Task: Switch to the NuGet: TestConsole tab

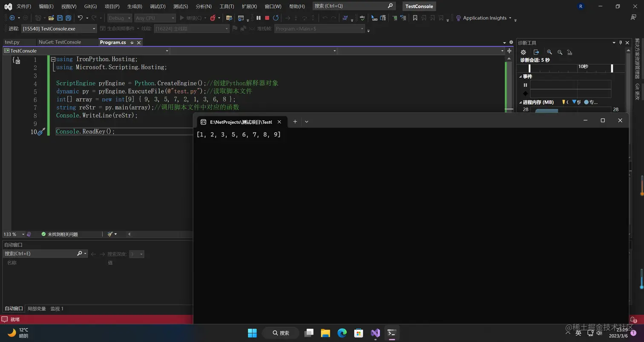Action: click(60, 42)
